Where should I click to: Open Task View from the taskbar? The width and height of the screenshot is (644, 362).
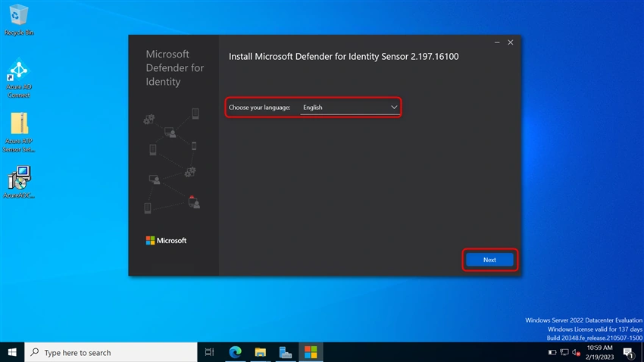click(209, 352)
